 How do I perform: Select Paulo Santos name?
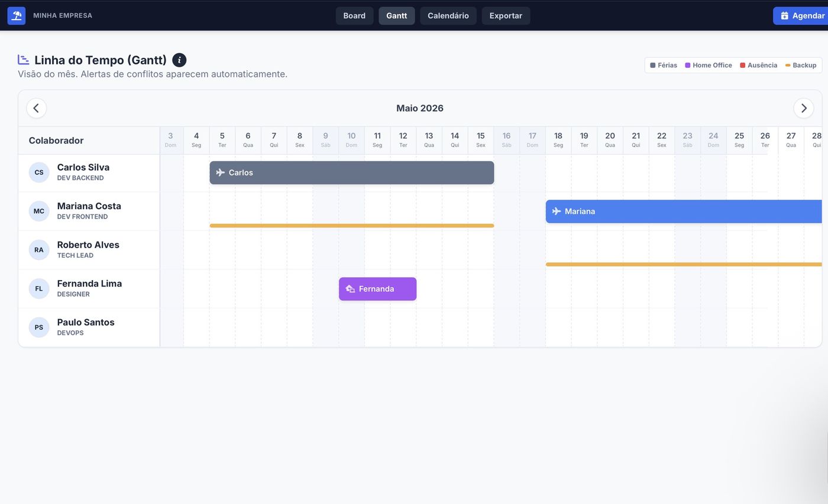(86, 322)
